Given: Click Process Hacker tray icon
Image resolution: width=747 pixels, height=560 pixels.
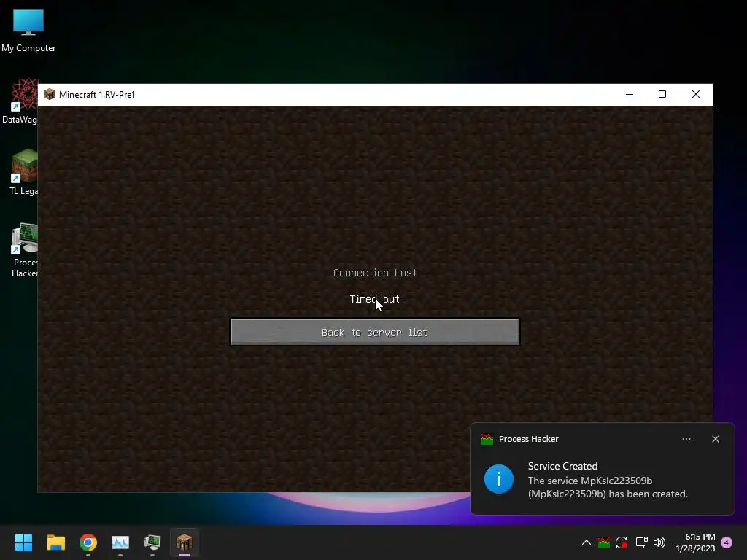Looking at the screenshot, I should pyautogui.click(x=603, y=542).
